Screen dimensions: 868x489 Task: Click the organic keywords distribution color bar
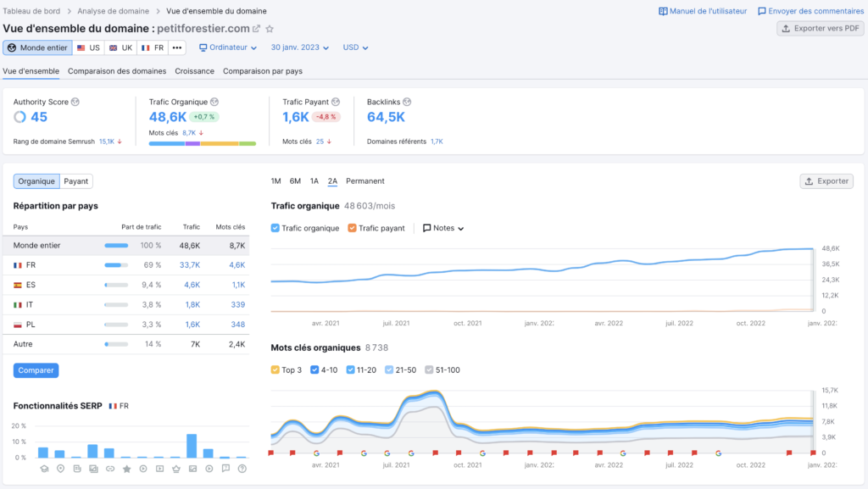pyautogui.click(x=203, y=144)
